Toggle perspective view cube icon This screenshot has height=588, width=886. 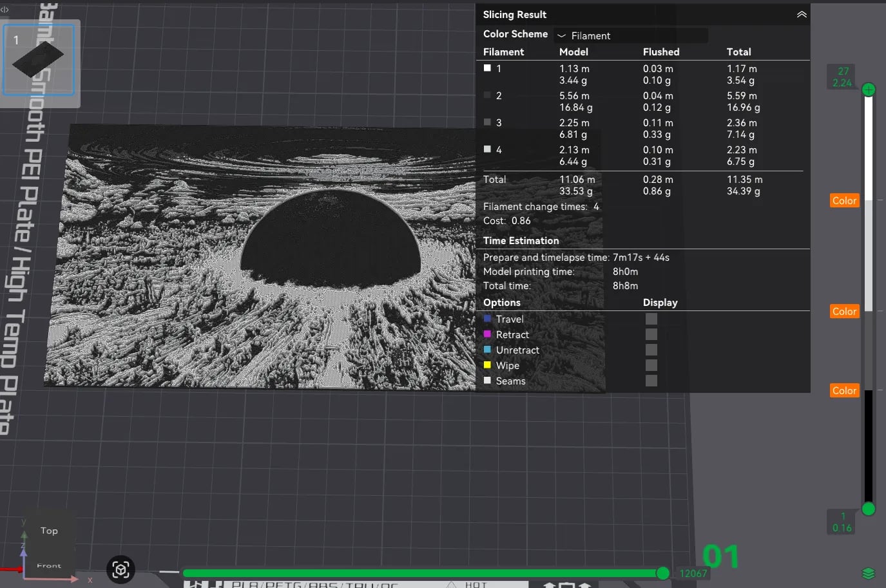pyautogui.click(x=120, y=569)
